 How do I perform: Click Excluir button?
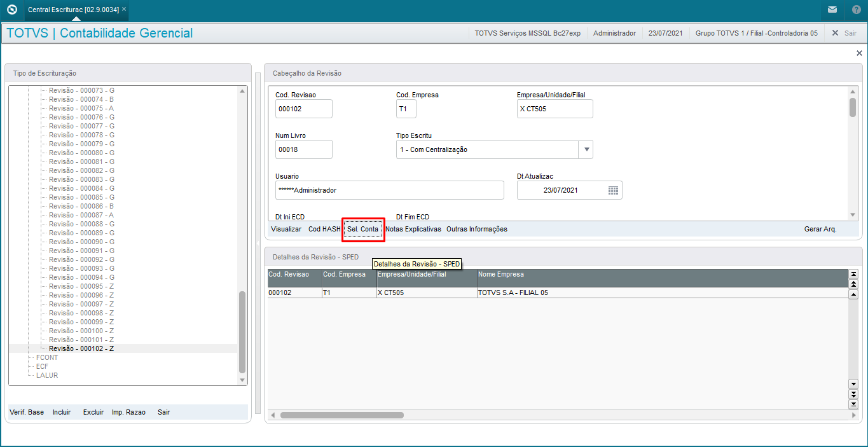[x=93, y=412]
